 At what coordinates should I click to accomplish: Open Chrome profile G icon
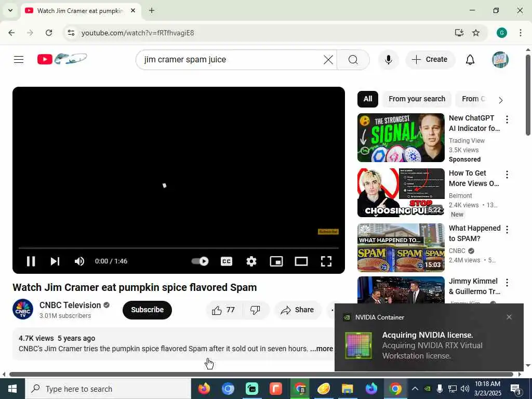(x=501, y=33)
